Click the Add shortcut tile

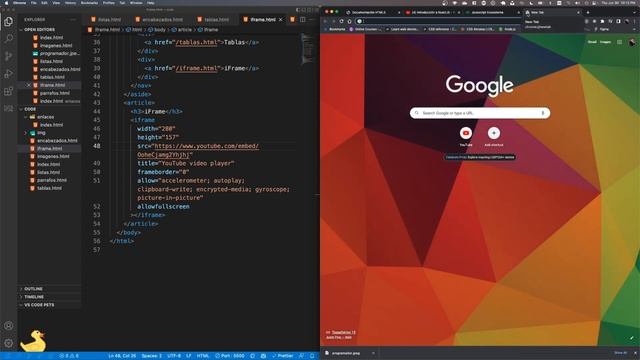click(x=494, y=136)
